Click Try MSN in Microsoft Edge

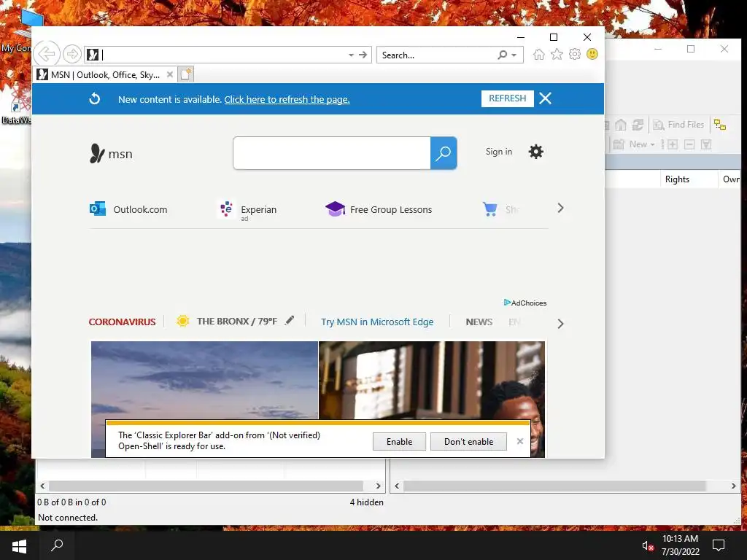377,322
